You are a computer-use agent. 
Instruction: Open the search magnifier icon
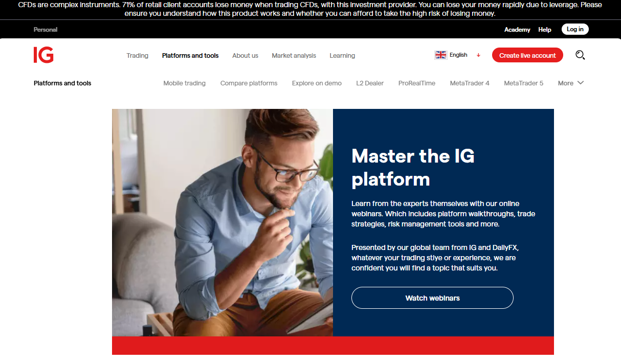580,55
